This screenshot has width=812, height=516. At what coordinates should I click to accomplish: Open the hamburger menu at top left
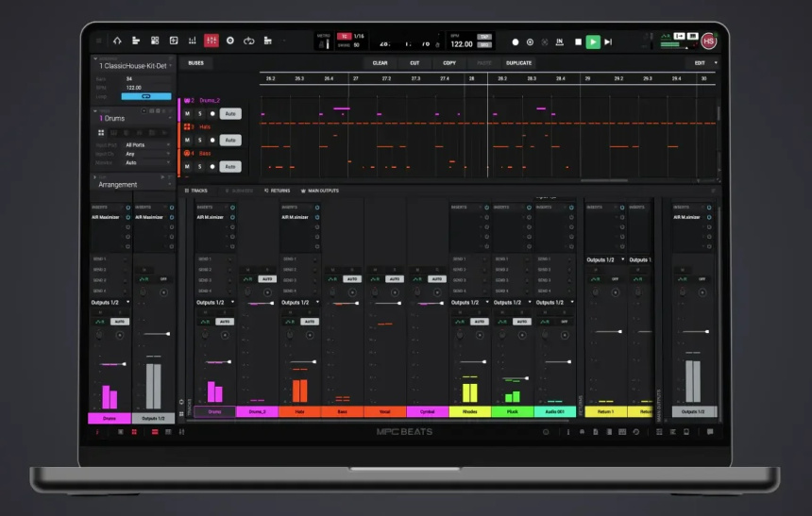click(98, 41)
